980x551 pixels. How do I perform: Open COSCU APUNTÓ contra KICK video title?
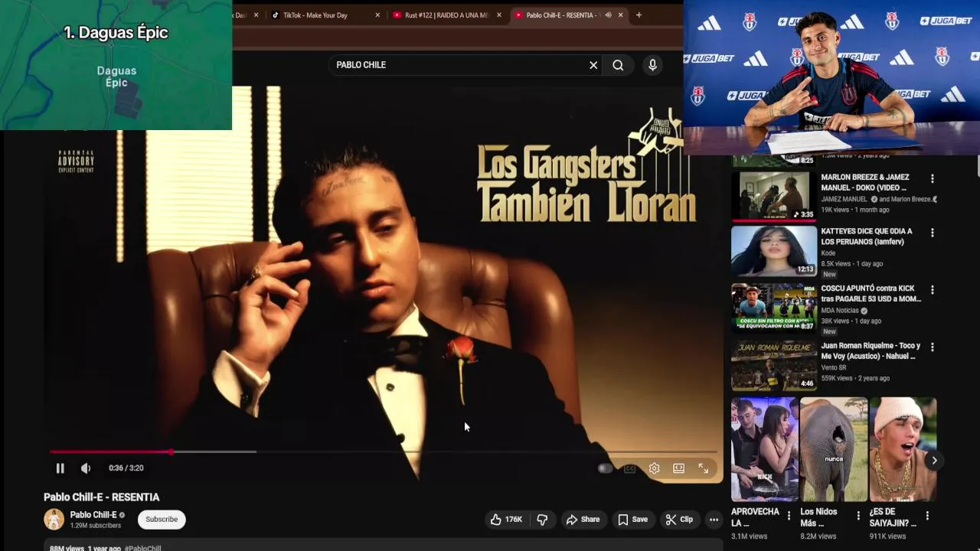(871, 294)
